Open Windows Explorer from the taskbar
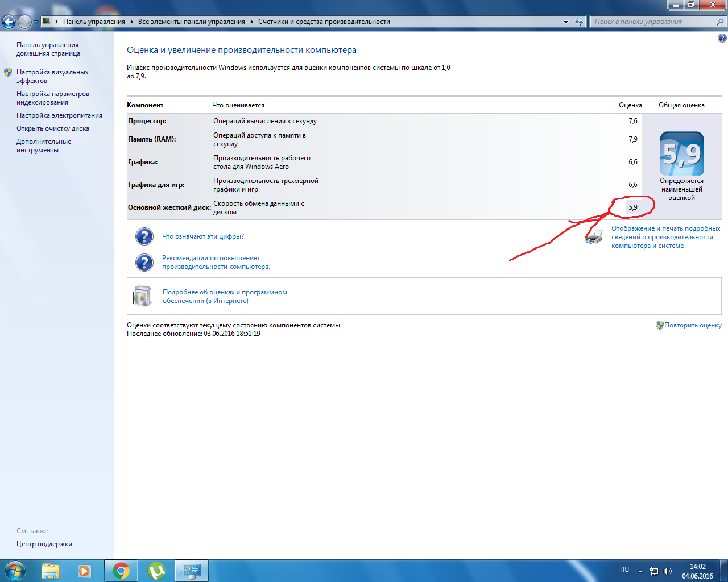 [51, 571]
